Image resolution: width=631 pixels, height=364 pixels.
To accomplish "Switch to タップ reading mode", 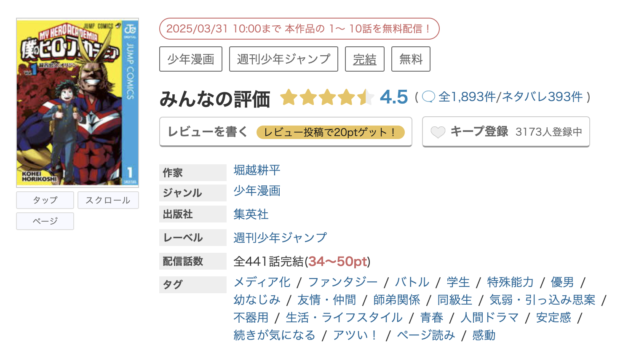I will tap(45, 200).
